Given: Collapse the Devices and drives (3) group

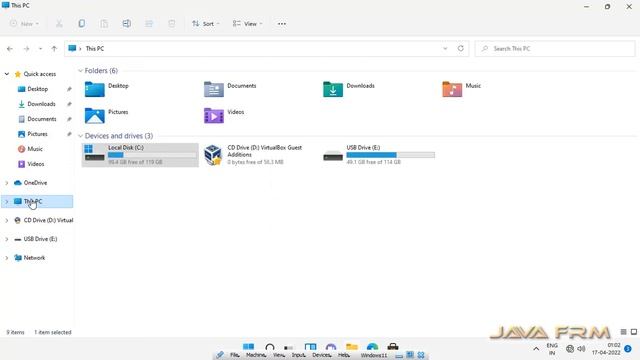Looking at the screenshot, I should [80, 136].
